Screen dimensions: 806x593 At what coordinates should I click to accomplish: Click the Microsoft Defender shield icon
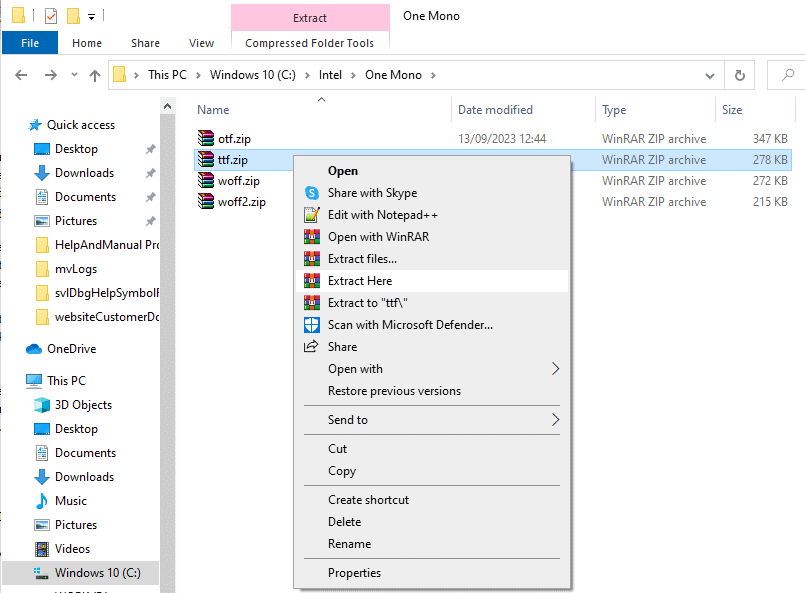[x=312, y=325]
